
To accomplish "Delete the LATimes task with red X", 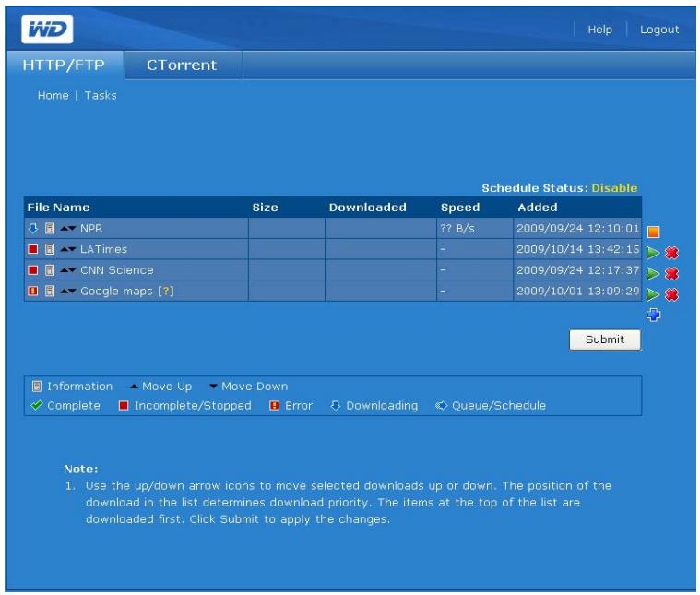I will (671, 253).
